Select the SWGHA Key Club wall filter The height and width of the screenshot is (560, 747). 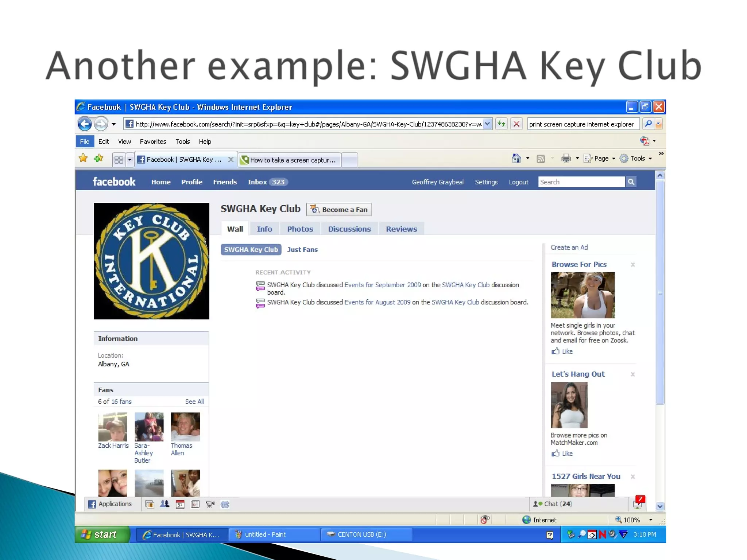click(x=251, y=250)
